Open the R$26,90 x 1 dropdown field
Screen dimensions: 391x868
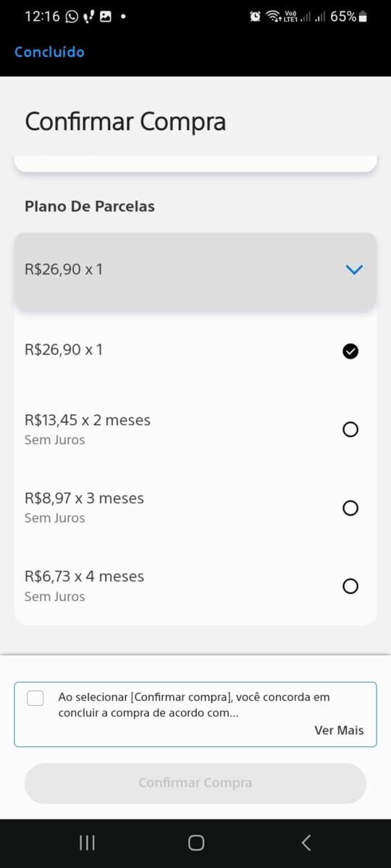point(195,271)
